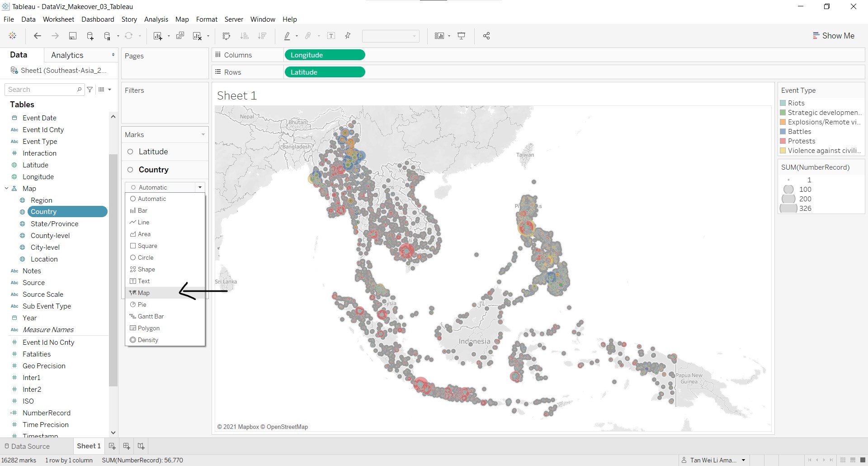
Task: Switch to the Analytics pane tab
Action: [67, 55]
